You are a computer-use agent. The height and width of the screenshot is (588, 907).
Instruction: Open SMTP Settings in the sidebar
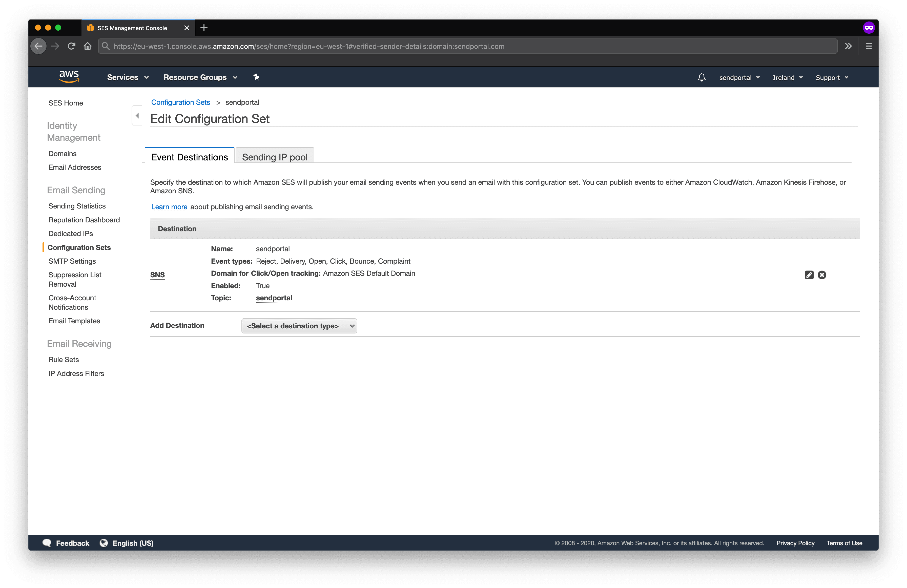coord(72,261)
